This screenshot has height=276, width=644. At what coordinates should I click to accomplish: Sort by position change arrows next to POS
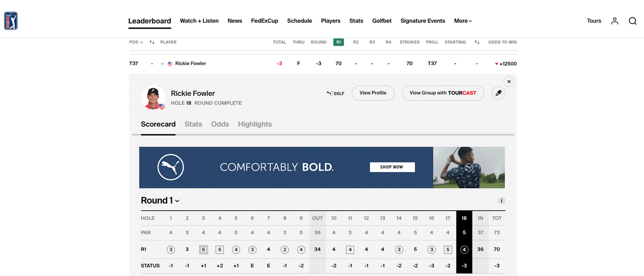[x=152, y=42]
